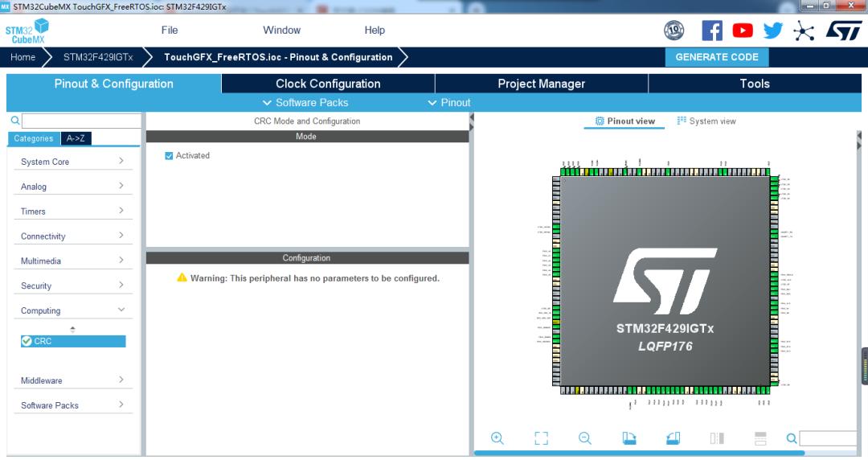This screenshot has width=868, height=460.
Task: Click the CRC Mode and Configuration title
Action: tap(307, 121)
